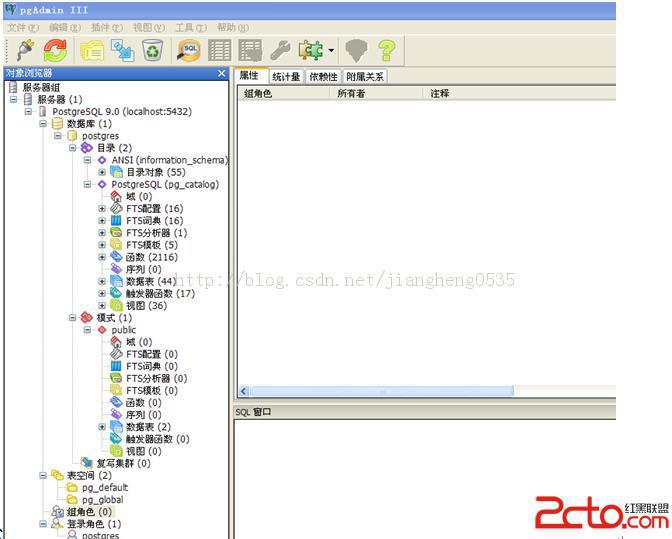Collapse the PostgreSQL 9.0 server node
Viewport: 672px width, 539px height.
click(x=29, y=111)
